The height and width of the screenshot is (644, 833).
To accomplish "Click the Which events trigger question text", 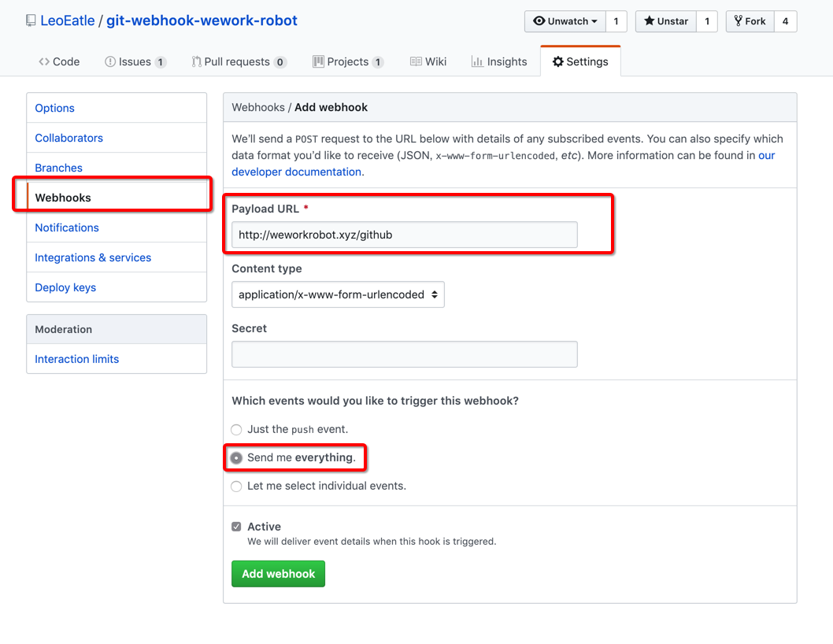I will pyautogui.click(x=375, y=401).
